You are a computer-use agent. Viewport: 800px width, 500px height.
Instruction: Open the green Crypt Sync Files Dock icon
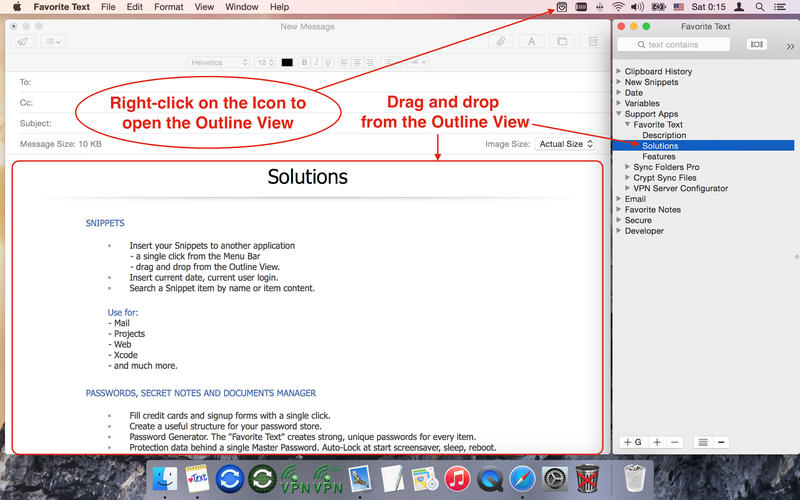point(262,480)
